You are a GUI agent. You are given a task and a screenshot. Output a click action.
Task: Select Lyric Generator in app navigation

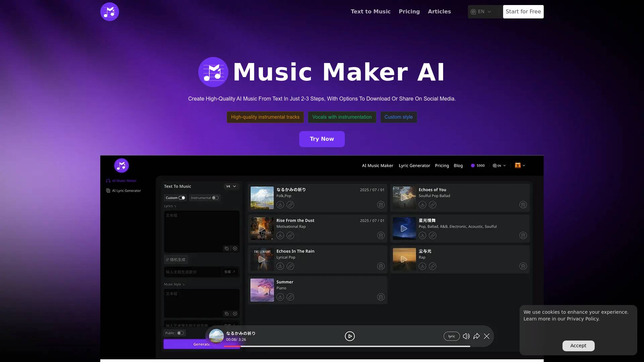[414, 166]
